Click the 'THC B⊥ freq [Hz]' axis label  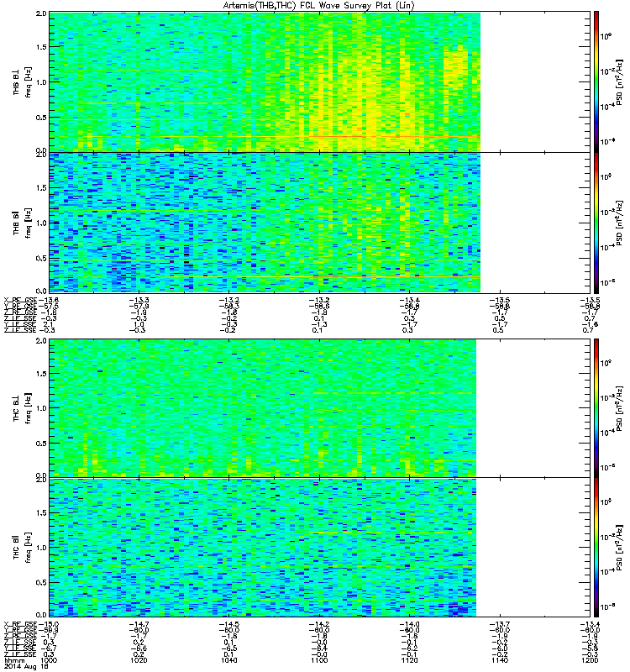pos(22,408)
